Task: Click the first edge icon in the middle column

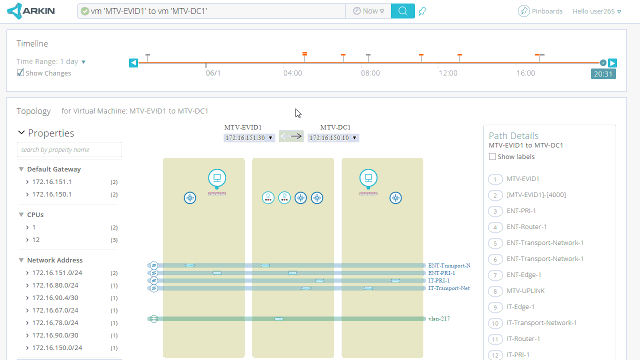Action: tap(268, 198)
